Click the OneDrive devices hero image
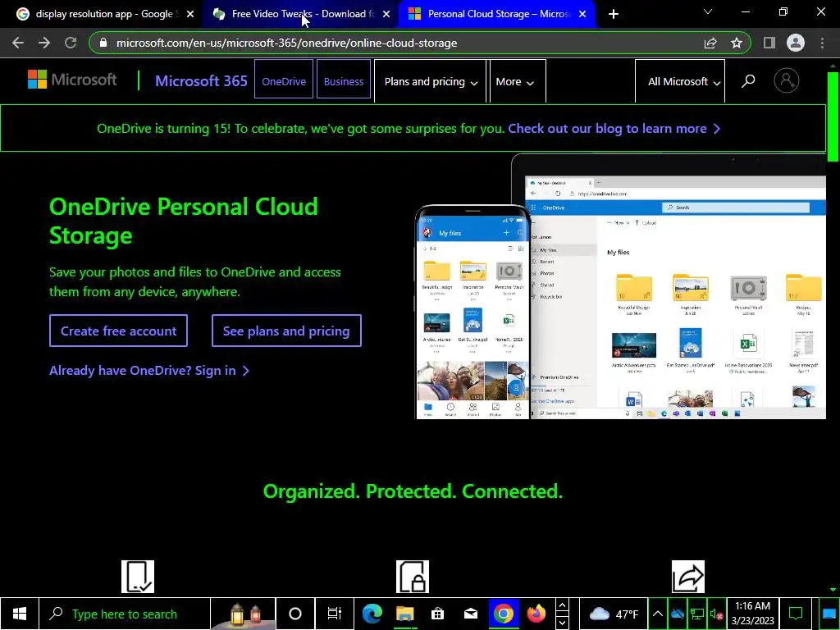 (x=620, y=286)
